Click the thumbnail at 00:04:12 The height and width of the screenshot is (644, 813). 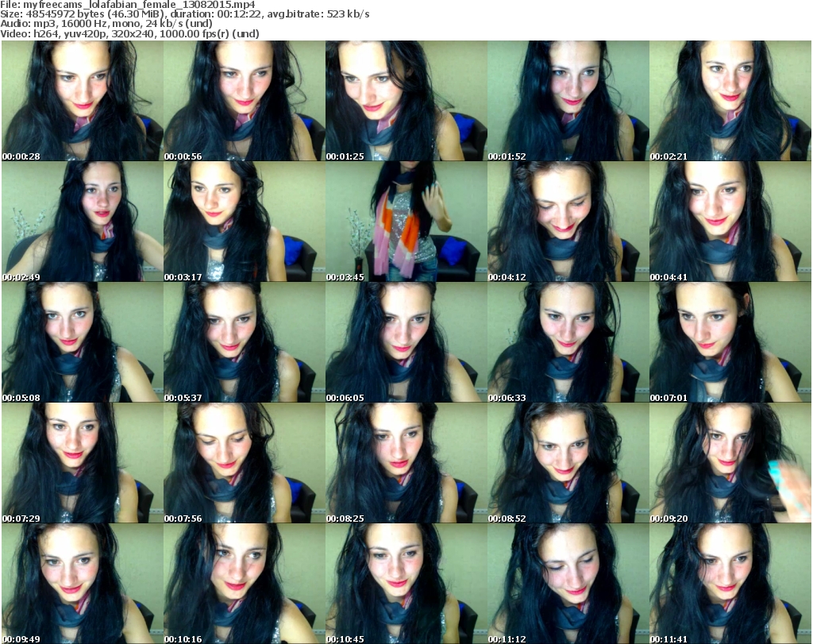[x=568, y=222]
